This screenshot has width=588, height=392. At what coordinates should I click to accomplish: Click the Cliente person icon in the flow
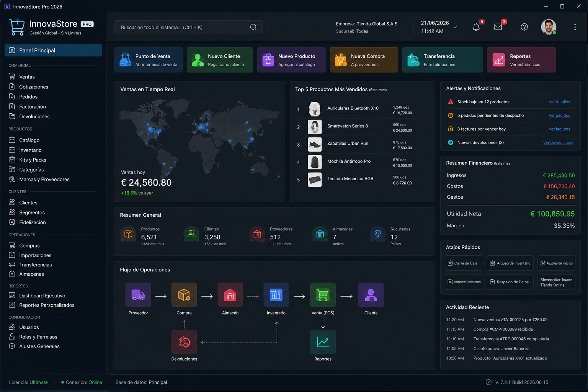[371, 295]
